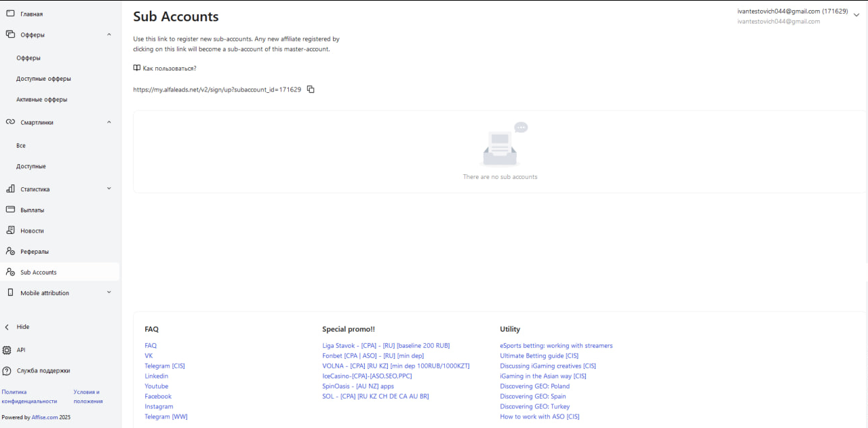868x428 pixels.
Task: Open Доступные офферы in the sidebar
Action: (x=43, y=79)
